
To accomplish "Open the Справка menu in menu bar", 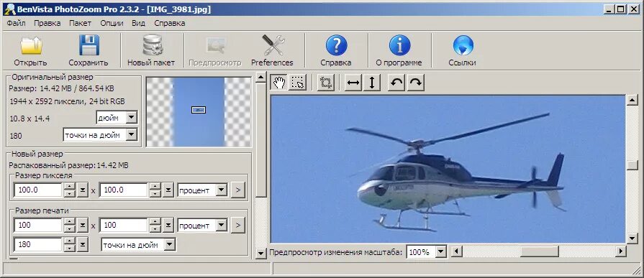I will [170, 23].
